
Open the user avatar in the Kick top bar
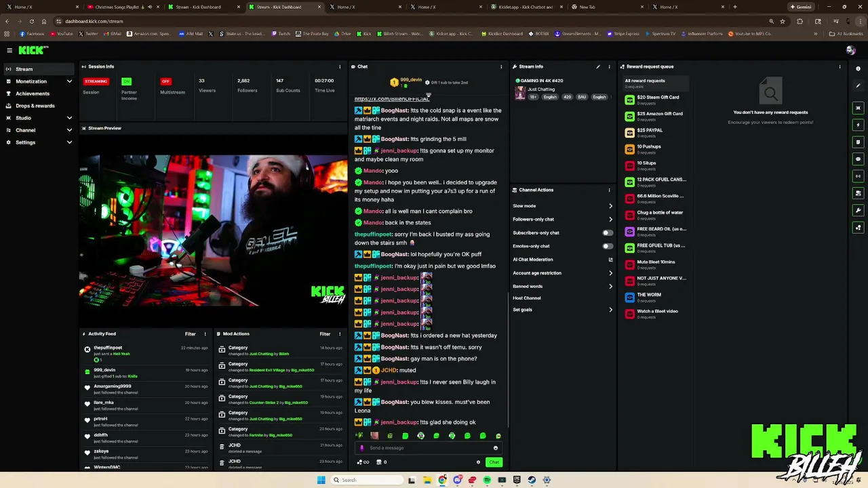pyautogui.click(x=850, y=50)
